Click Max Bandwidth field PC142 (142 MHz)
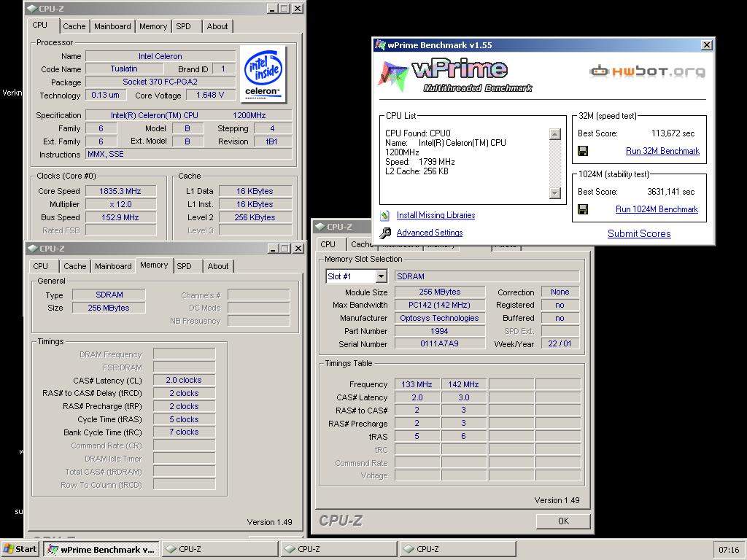The height and width of the screenshot is (560, 747). click(439, 306)
